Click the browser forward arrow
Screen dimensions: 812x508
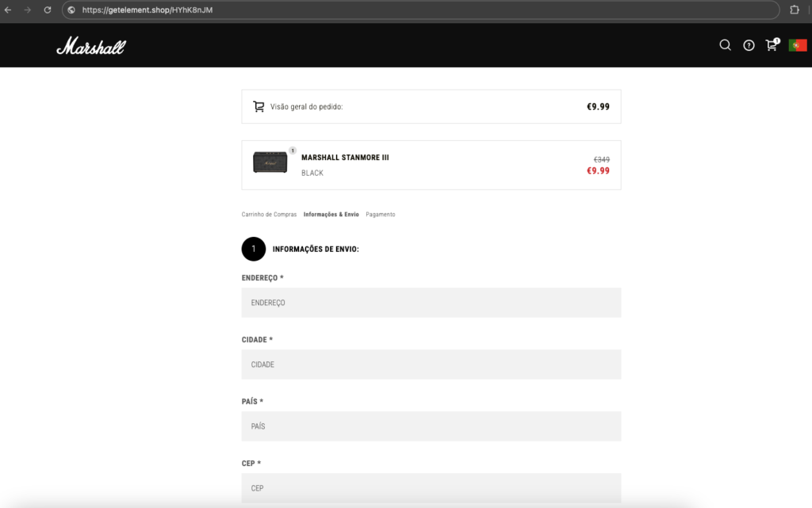[x=28, y=10]
